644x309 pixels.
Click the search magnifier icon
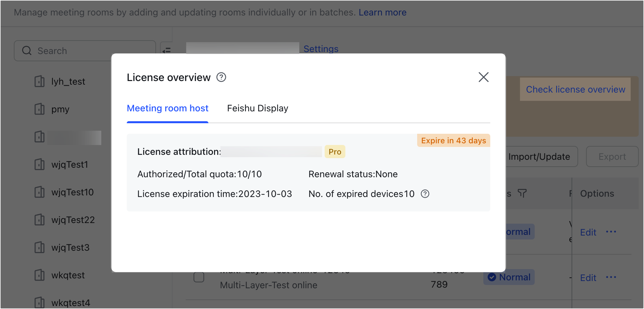(27, 51)
